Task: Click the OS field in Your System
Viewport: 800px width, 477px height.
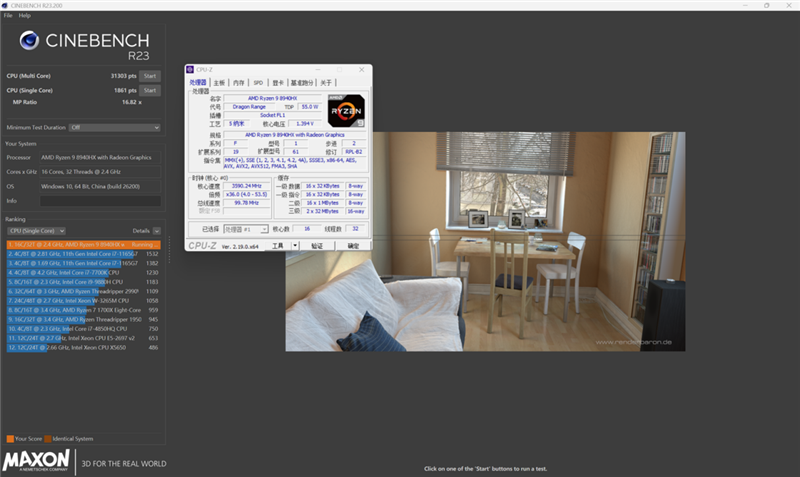Action: click(x=101, y=187)
